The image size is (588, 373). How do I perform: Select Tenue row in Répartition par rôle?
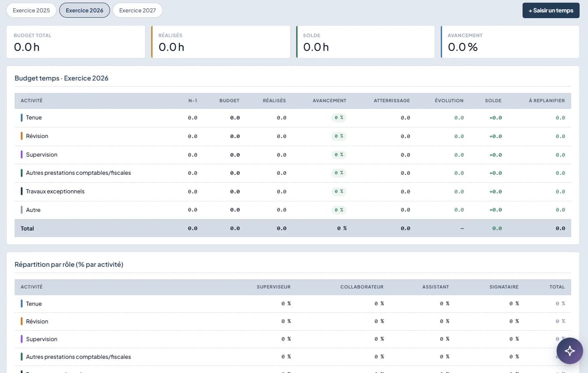(x=293, y=304)
